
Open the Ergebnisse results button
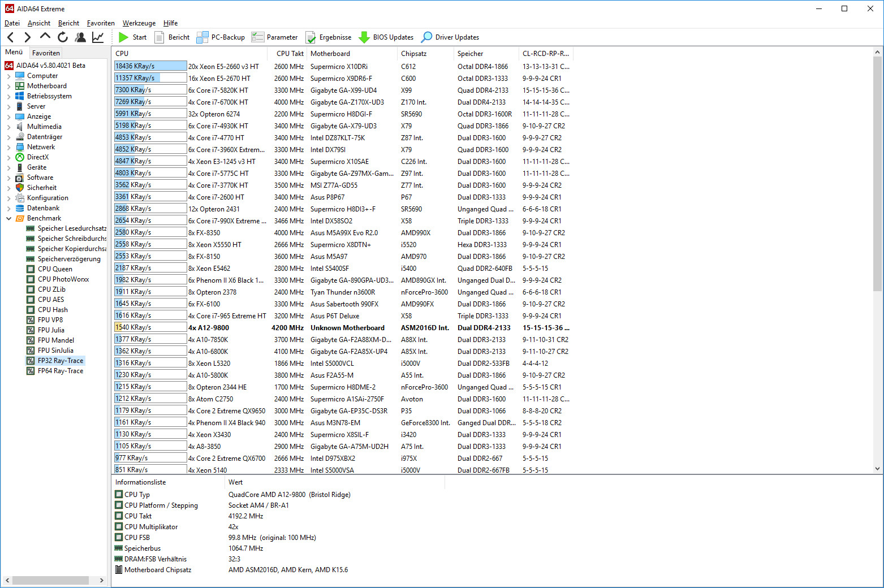point(329,37)
